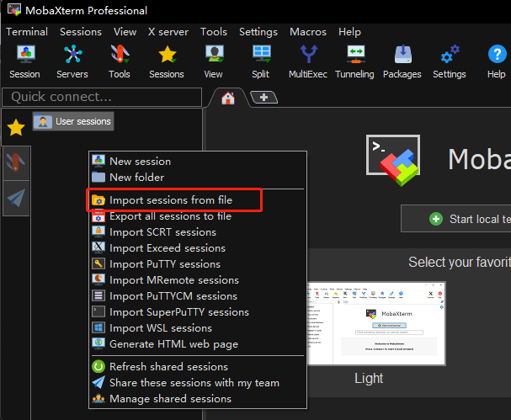Open the Tools menu in menu bar
Screen dimensions: 511x420
click(214, 32)
